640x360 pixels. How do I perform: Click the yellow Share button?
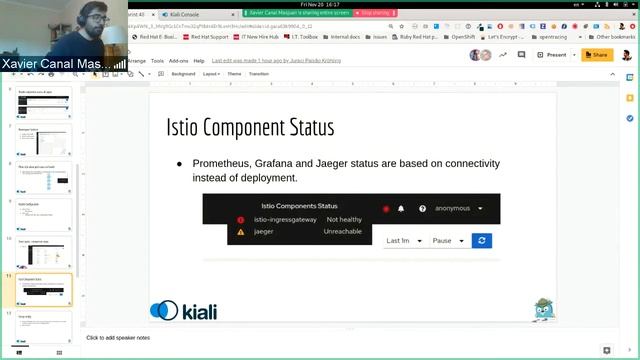(x=597, y=55)
